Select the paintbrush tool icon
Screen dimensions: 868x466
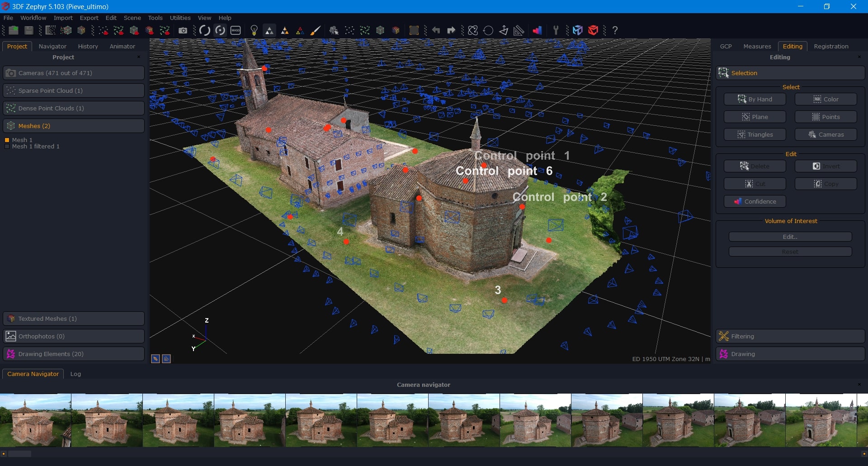(x=316, y=30)
